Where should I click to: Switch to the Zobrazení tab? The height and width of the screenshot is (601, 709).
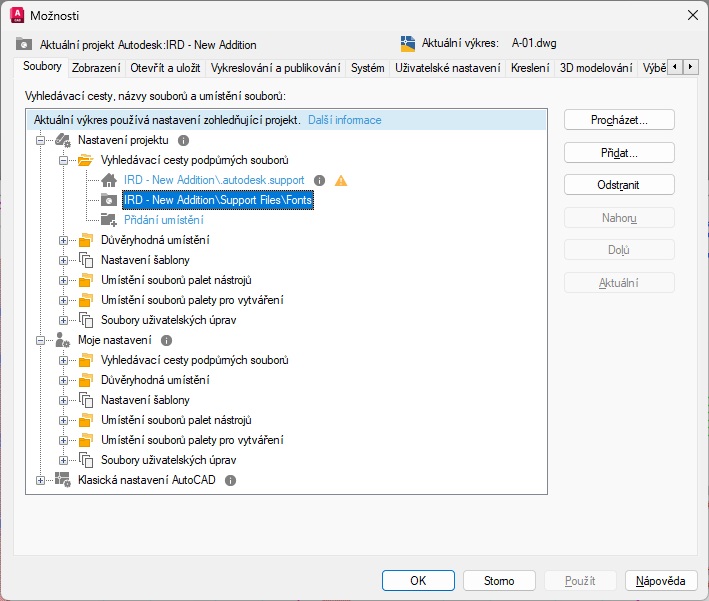(x=96, y=68)
